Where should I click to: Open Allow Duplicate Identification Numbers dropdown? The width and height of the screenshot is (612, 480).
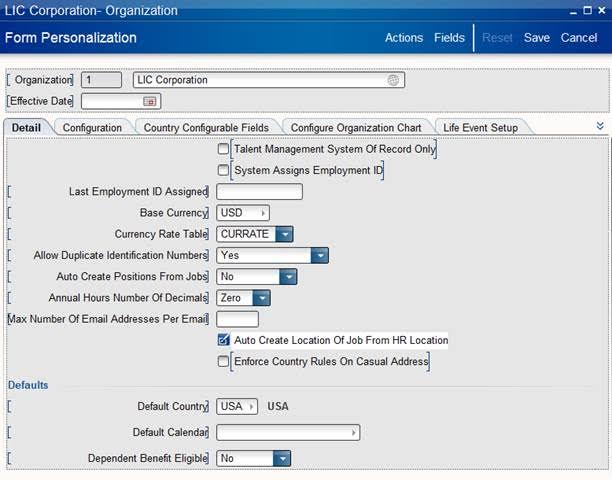320,256
